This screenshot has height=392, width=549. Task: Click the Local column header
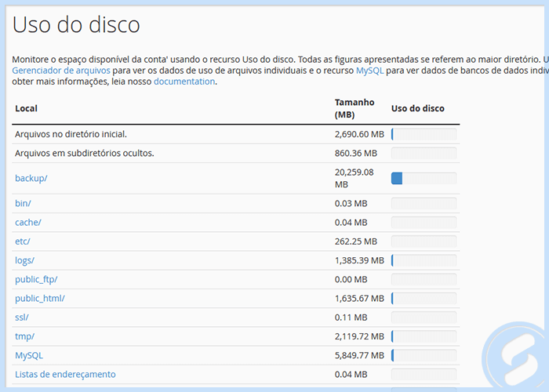(x=26, y=108)
